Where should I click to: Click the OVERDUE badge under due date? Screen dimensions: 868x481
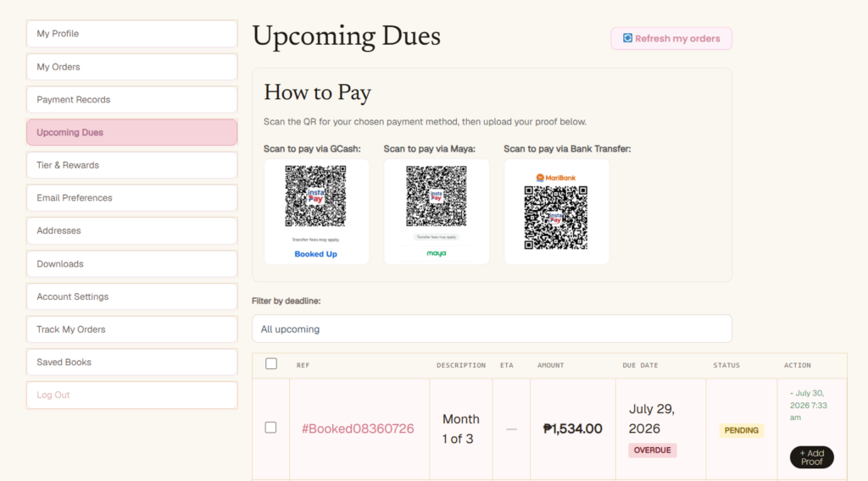coord(652,450)
